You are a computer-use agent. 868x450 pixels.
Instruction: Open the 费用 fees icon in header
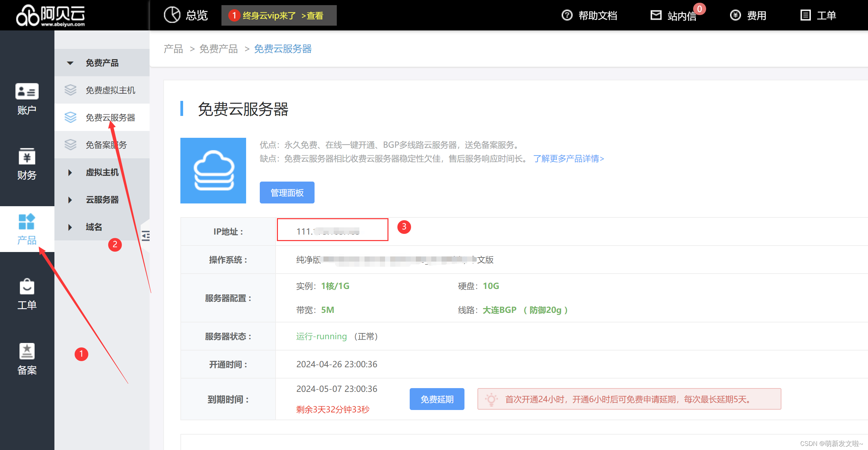coord(735,15)
